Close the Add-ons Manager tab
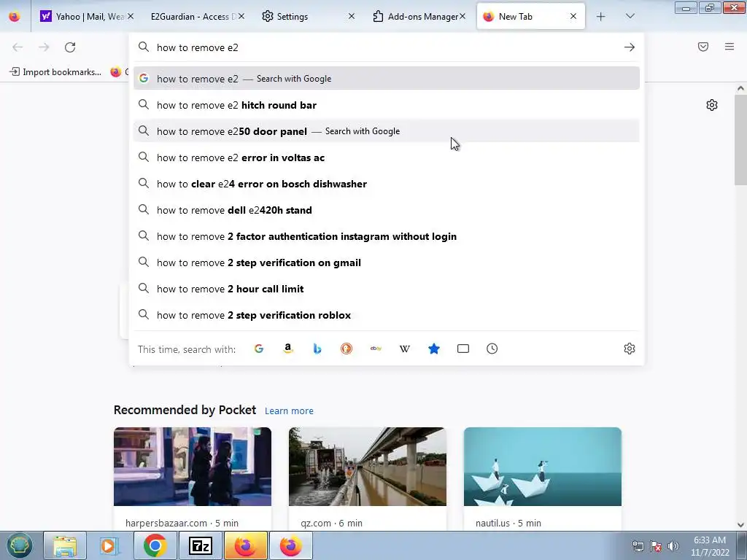Image resolution: width=747 pixels, height=560 pixels. pos(462,17)
